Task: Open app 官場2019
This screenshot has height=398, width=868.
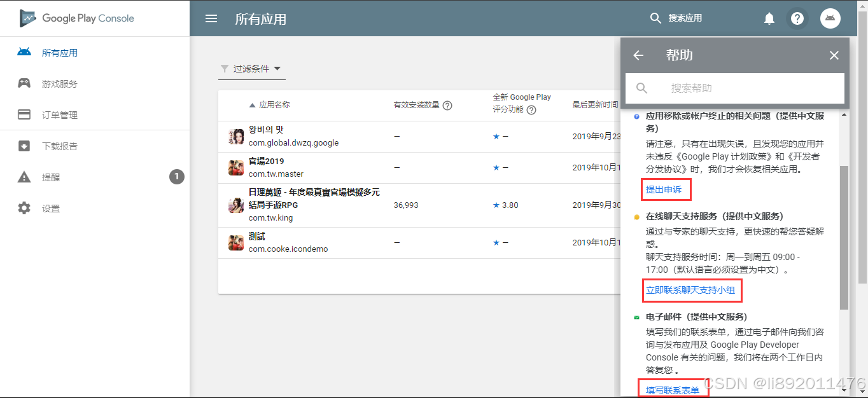Action: click(x=267, y=161)
